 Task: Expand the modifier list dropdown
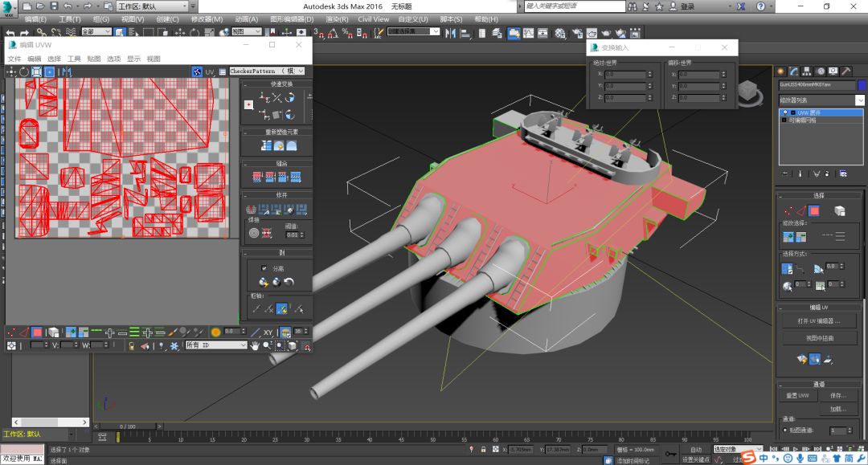click(859, 100)
